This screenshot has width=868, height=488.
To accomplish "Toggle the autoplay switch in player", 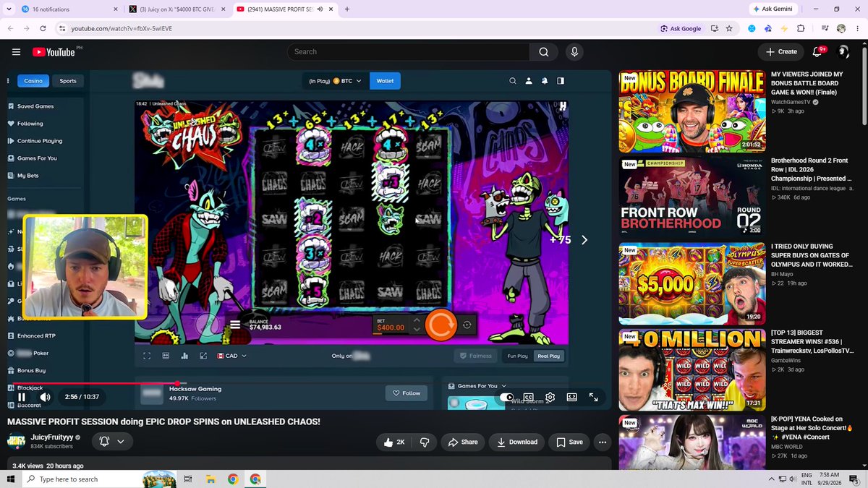I will coord(506,397).
